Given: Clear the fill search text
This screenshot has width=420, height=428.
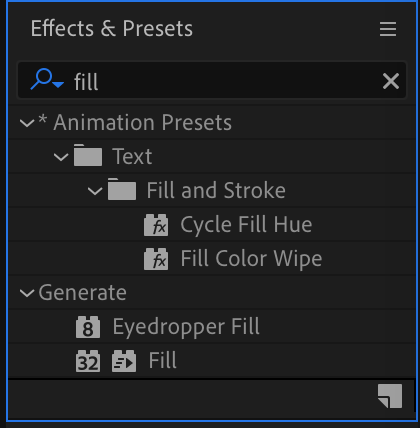Looking at the screenshot, I should point(391,81).
